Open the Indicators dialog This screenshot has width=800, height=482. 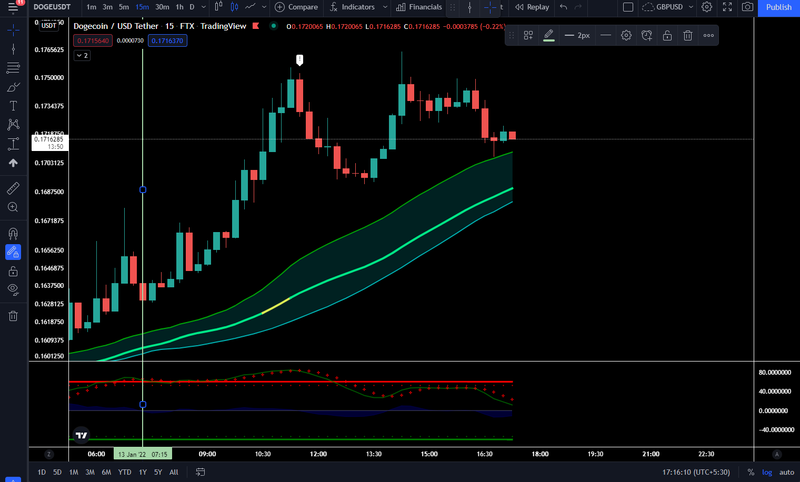(x=352, y=7)
